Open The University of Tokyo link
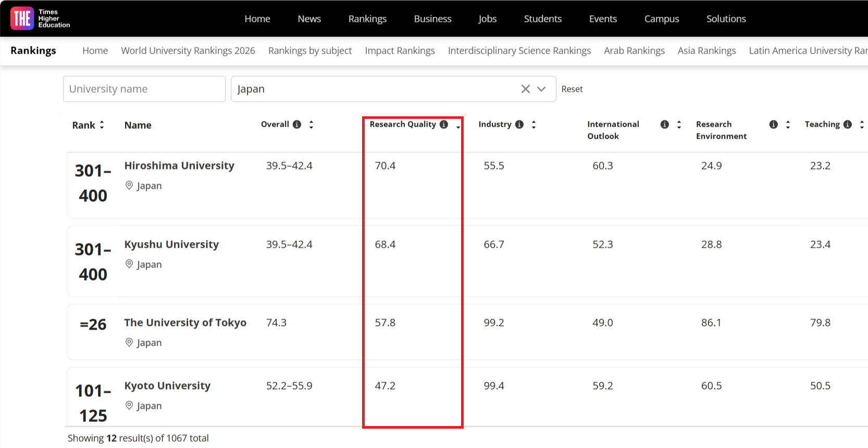The height and width of the screenshot is (448, 868). tap(185, 323)
